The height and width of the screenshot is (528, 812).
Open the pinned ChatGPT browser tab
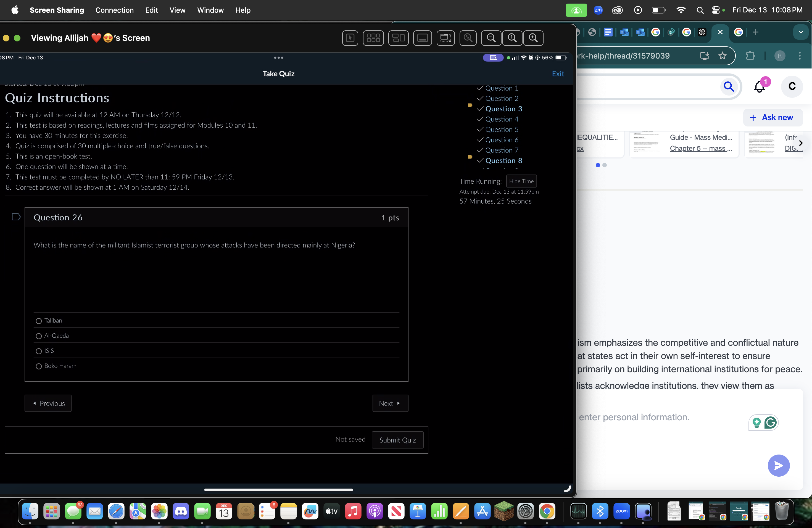702,32
